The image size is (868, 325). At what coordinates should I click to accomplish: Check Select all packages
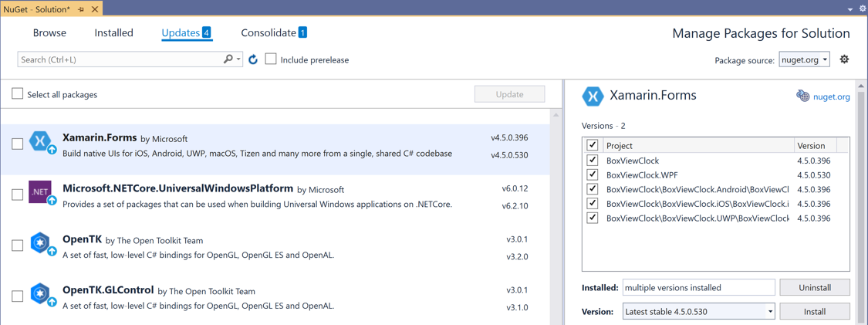pos(18,94)
